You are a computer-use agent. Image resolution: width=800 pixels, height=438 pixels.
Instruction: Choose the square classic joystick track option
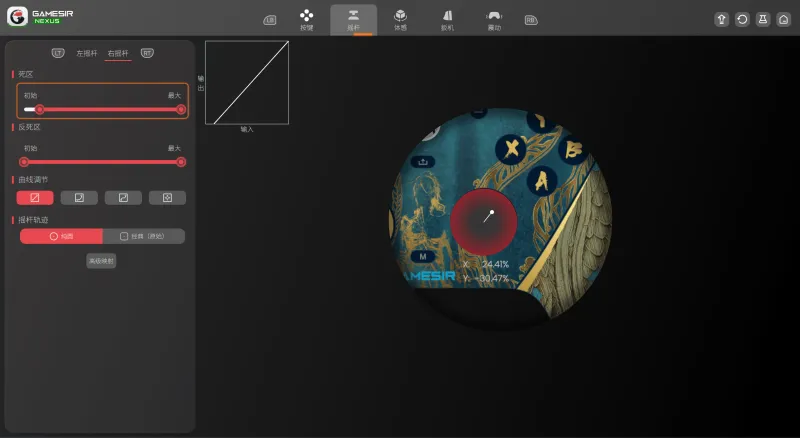tap(143, 236)
